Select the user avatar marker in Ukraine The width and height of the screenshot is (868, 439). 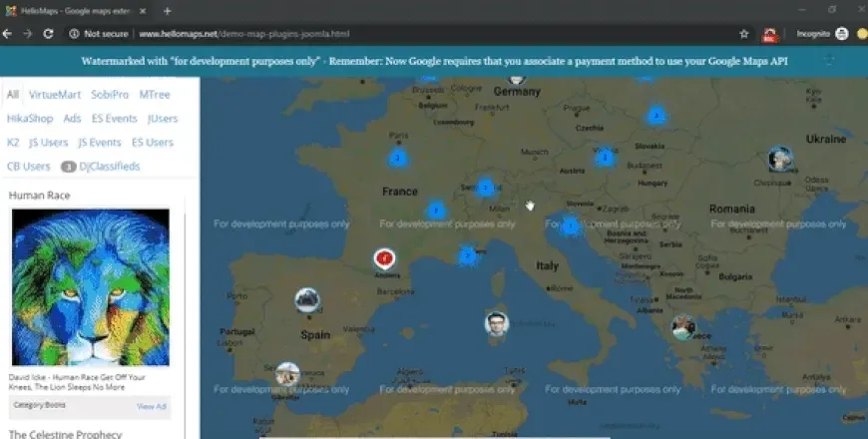(x=780, y=159)
